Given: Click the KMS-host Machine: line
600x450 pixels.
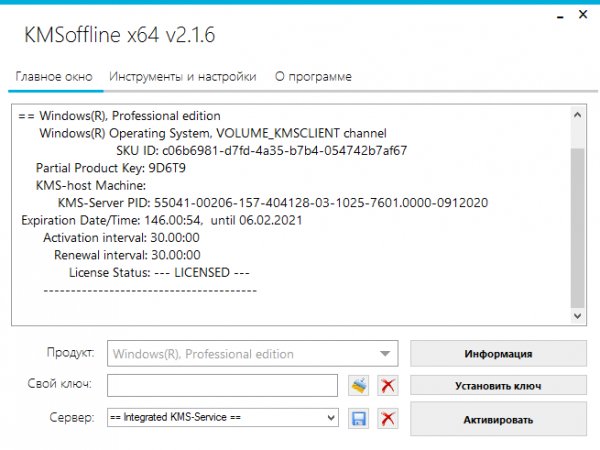Looking at the screenshot, I should tap(91, 185).
